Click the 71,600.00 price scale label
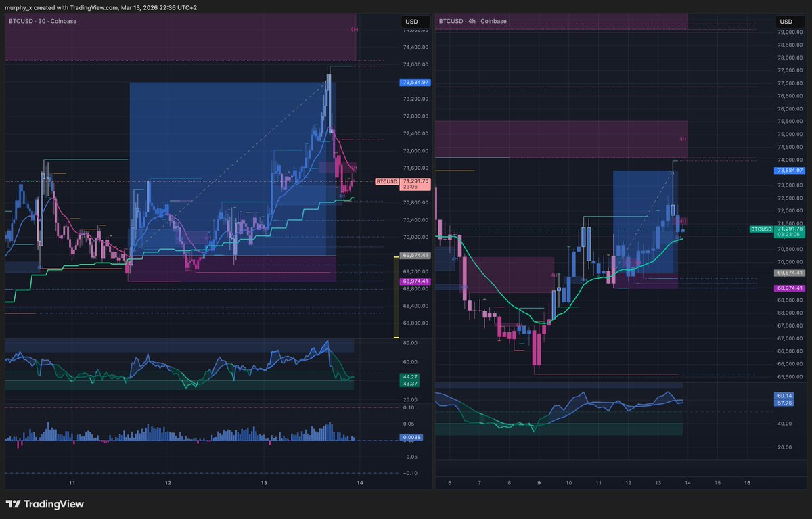Image resolution: width=812 pixels, height=519 pixels. [416, 168]
